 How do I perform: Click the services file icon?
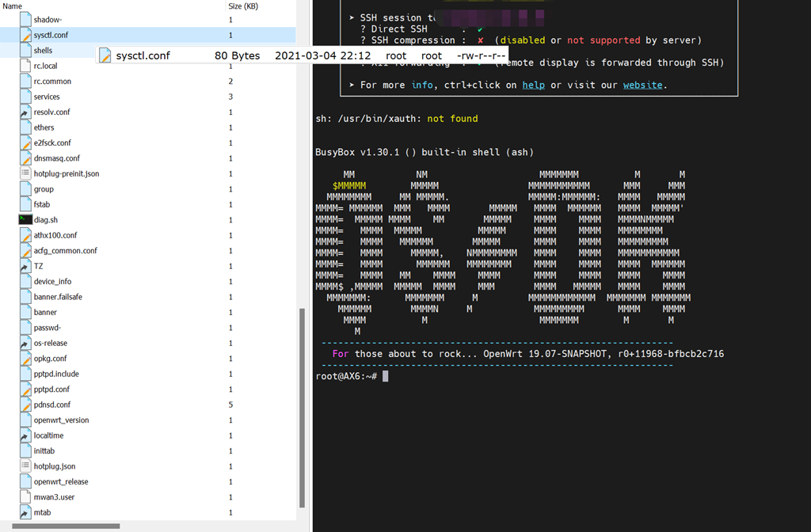click(x=25, y=97)
